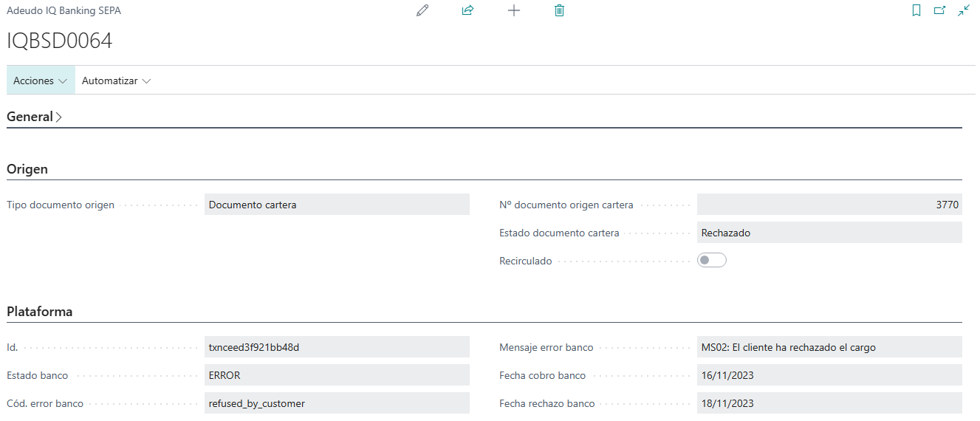Click the Fecha rechazo banco date field

(x=829, y=403)
